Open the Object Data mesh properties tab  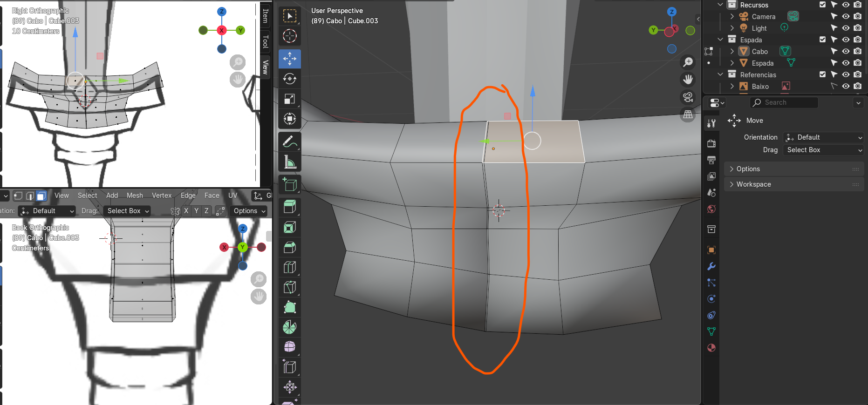(x=711, y=331)
